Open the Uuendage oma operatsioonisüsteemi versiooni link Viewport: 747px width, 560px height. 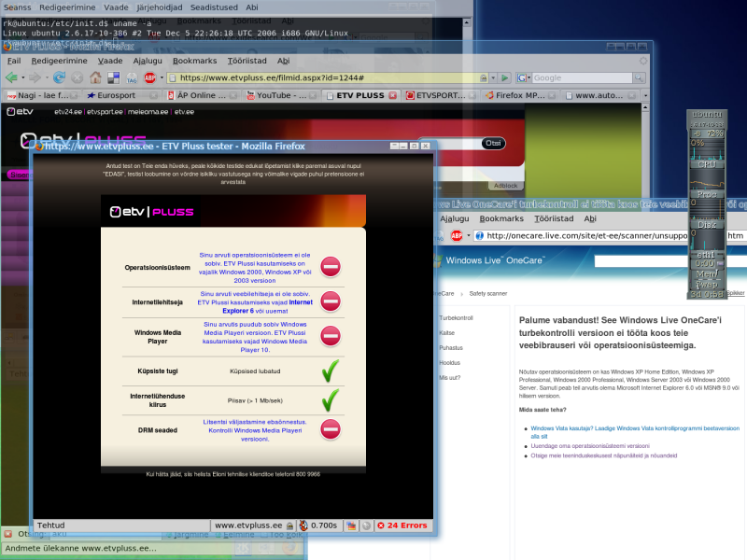(x=590, y=446)
